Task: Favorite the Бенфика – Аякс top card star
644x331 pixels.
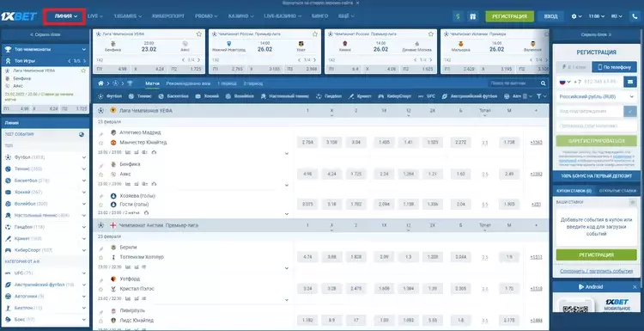Action: [x=199, y=34]
